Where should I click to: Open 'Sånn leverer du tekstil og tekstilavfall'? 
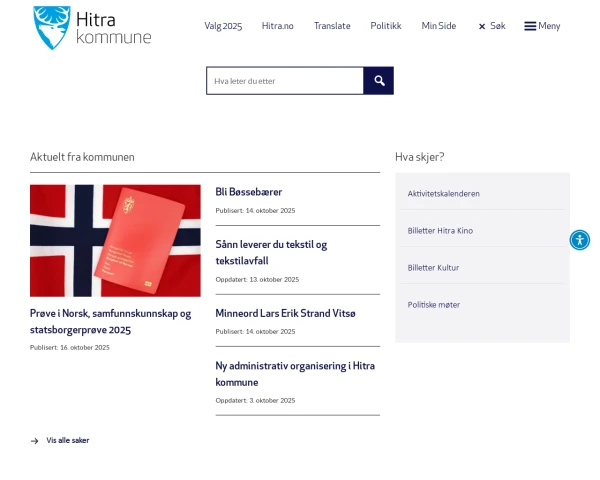point(271,253)
